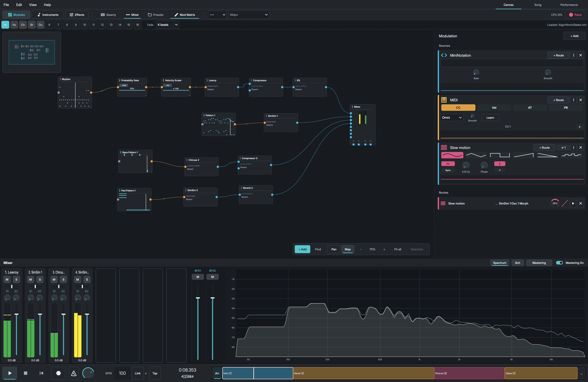
Task: Start playback with the play button
Action: click(10, 373)
